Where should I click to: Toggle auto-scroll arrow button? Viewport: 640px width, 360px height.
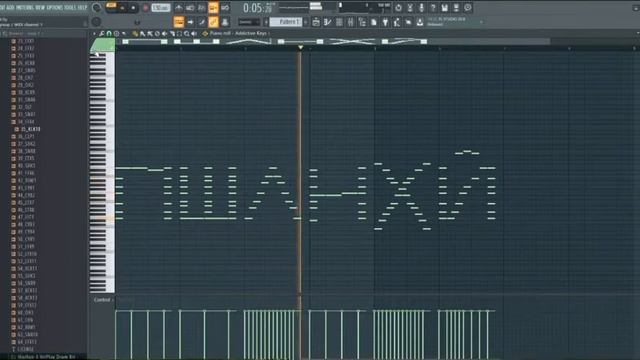[x=190, y=22]
